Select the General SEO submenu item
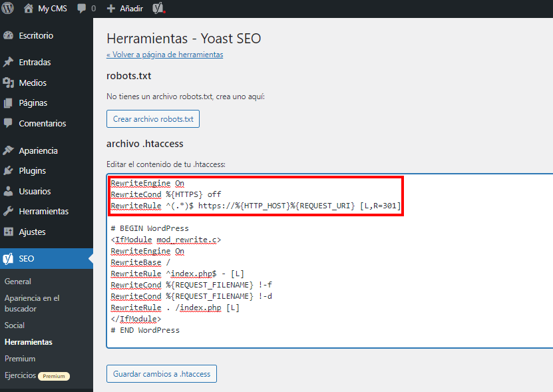Screen dimensions: 553x392 (17, 282)
